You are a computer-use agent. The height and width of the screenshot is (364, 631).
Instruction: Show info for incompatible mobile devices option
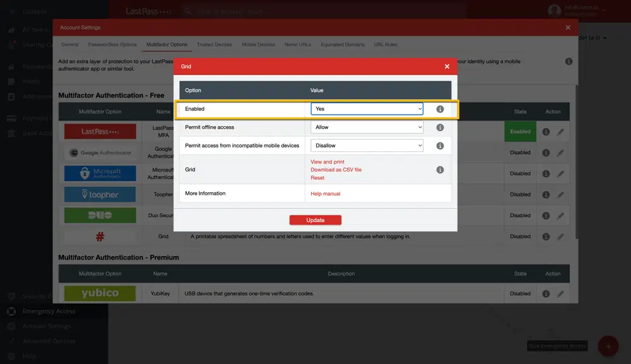[x=440, y=146]
